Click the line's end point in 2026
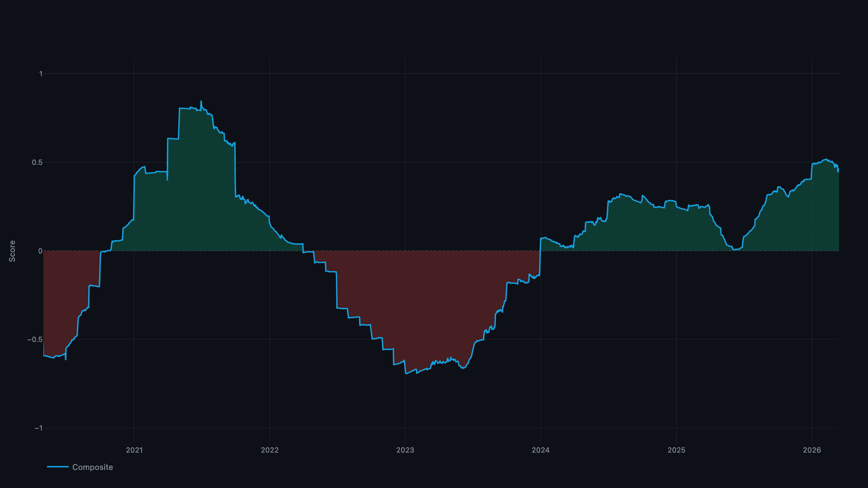Screen dimensions: 868x488 pyautogui.click(x=838, y=171)
